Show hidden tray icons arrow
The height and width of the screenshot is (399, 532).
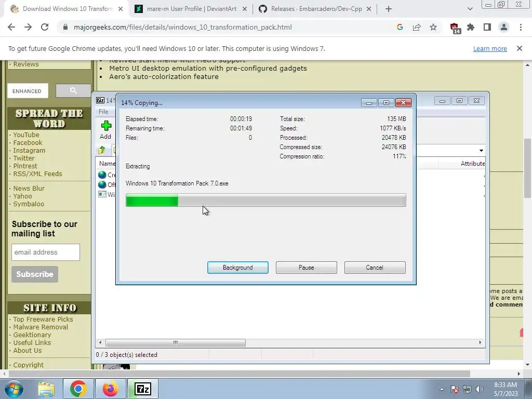click(442, 389)
